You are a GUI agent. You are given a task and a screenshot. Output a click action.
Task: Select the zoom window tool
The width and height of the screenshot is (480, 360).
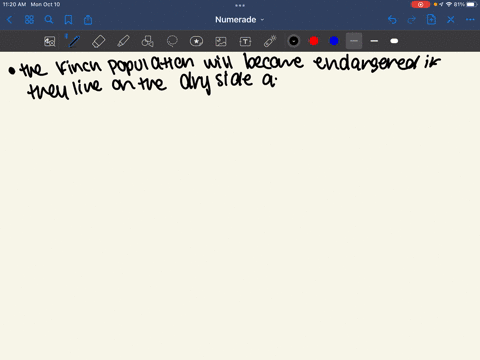(x=50, y=41)
